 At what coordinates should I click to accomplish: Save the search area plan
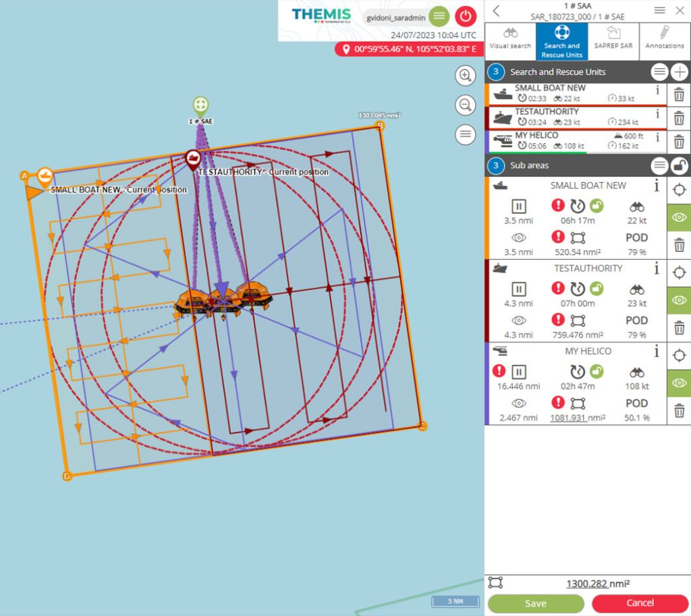(x=536, y=603)
